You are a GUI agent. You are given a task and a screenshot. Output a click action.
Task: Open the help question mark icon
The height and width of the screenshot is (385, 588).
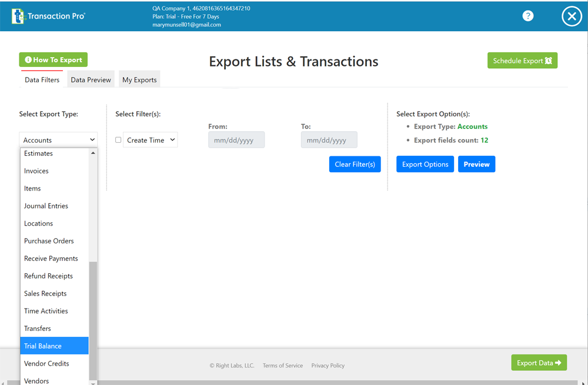tap(527, 16)
